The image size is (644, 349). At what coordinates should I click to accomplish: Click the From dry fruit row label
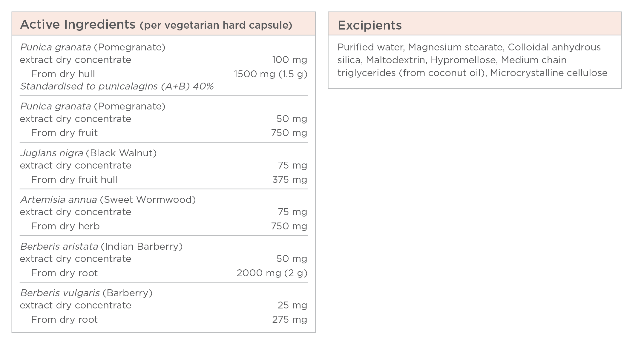tap(64, 133)
